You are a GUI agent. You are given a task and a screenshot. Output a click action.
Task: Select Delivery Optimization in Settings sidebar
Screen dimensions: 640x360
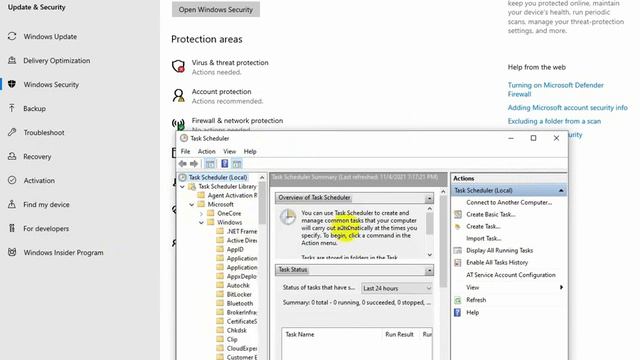point(57,60)
